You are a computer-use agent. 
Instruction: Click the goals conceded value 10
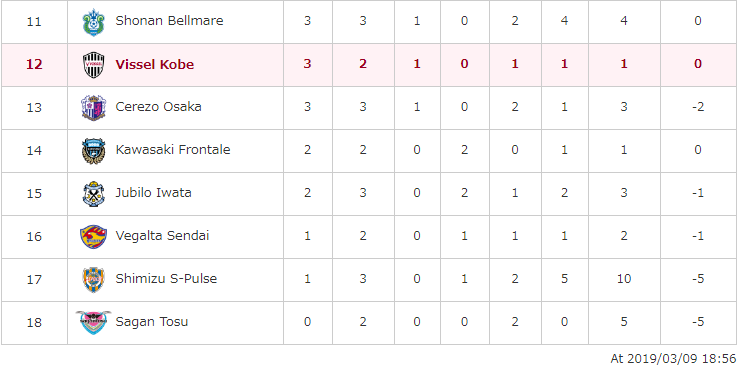click(x=624, y=279)
